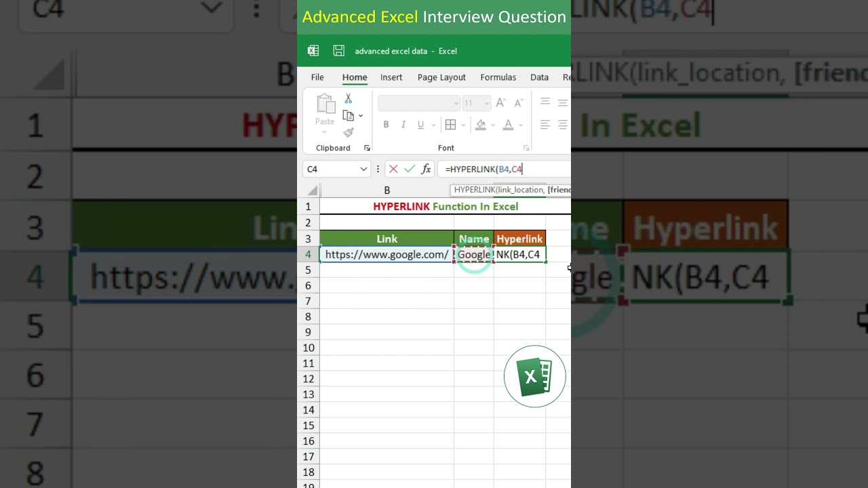This screenshot has height=488, width=868.
Task: Select row 15 header
Action: [309, 426]
